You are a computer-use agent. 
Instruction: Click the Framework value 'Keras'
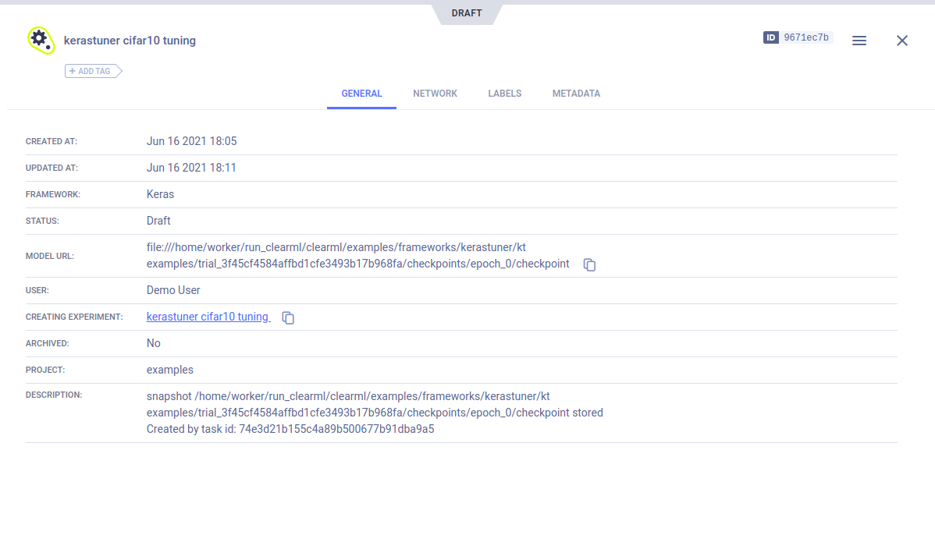click(x=160, y=194)
